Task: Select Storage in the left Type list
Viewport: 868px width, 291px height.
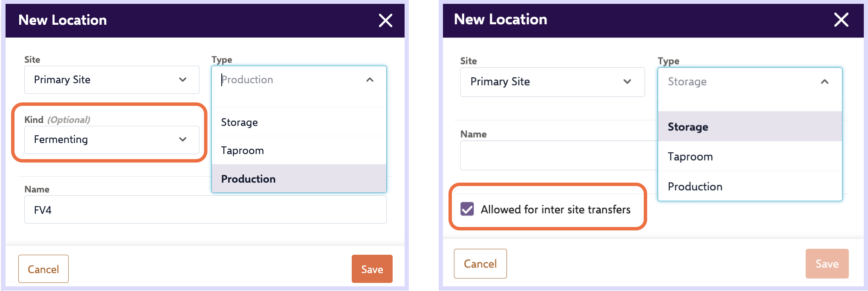Action: (x=239, y=122)
